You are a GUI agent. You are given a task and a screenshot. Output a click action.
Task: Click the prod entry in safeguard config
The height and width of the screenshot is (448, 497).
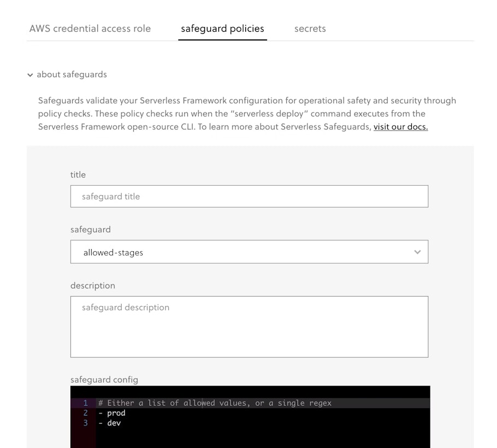[x=116, y=413]
